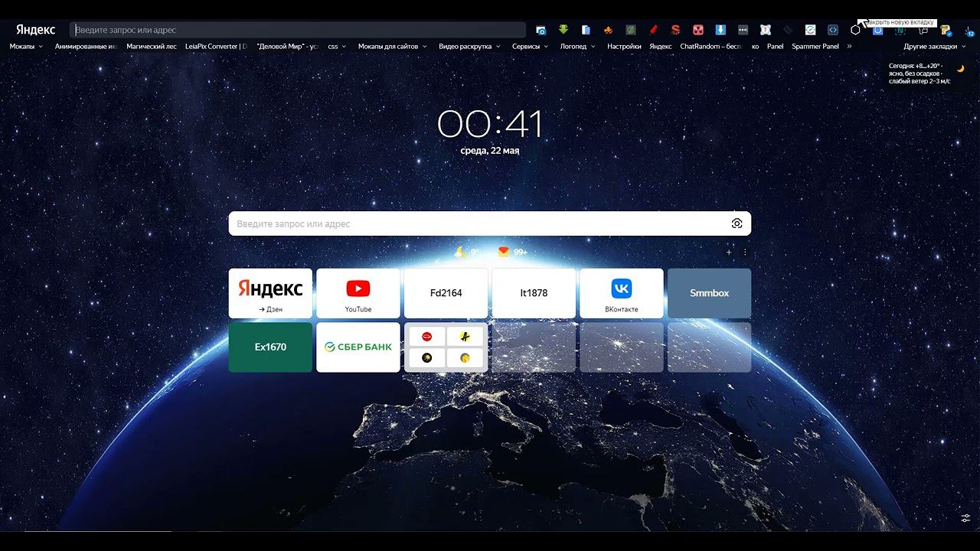This screenshot has height=551, width=980.
Task: Click the orange maple leaf extension icon
Action: coord(609,30)
